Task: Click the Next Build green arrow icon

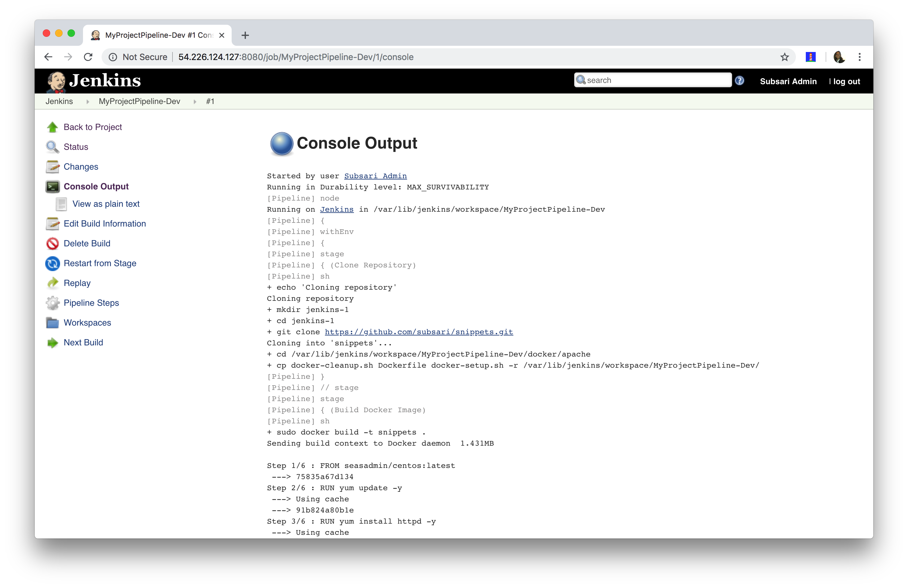Action: (x=52, y=342)
